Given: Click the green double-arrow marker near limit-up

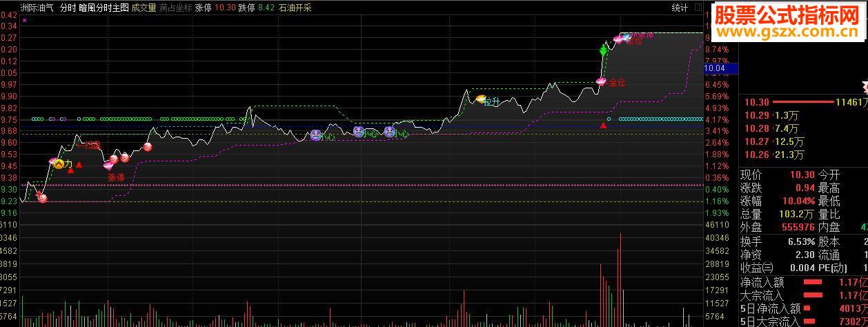Looking at the screenshot, I should pyautogui.click(x=603, y=50).
